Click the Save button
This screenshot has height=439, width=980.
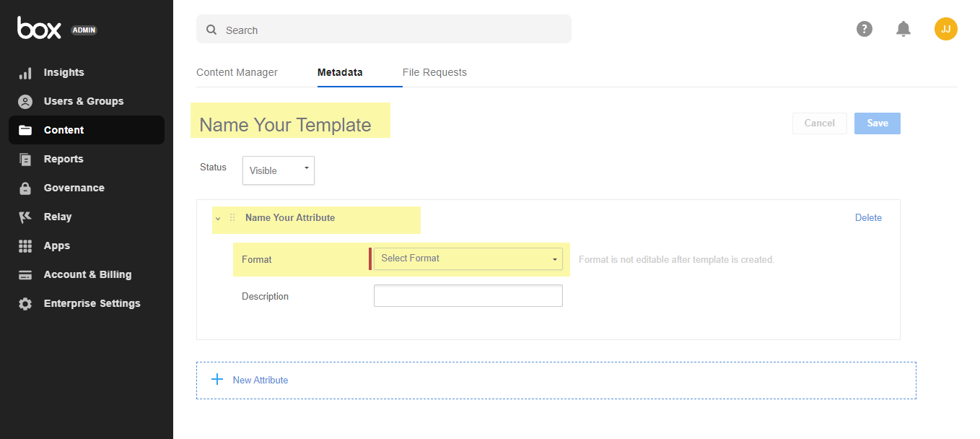coord(878,123)
